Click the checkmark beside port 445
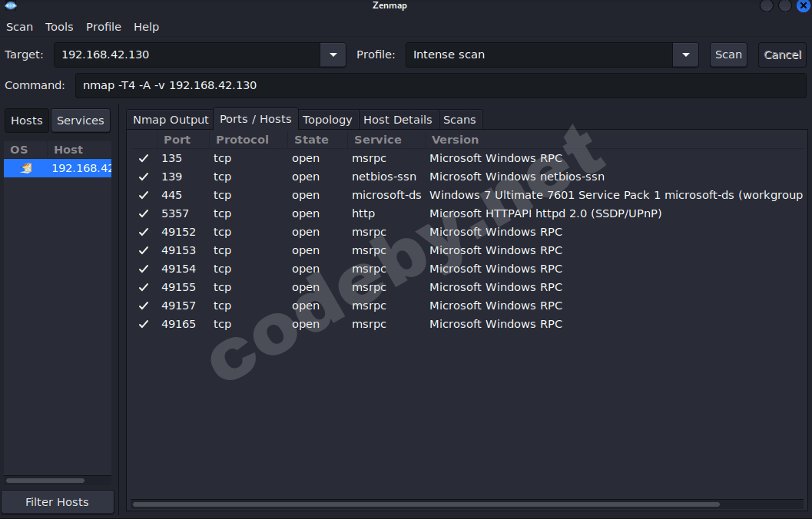 point(144,195)
